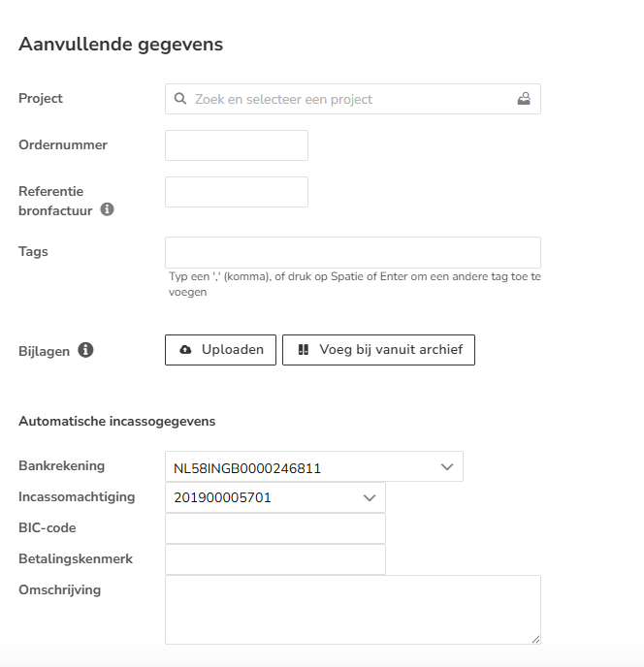Select the BIC-code input box
Screen dimensions: 644x667
(275, 528)
